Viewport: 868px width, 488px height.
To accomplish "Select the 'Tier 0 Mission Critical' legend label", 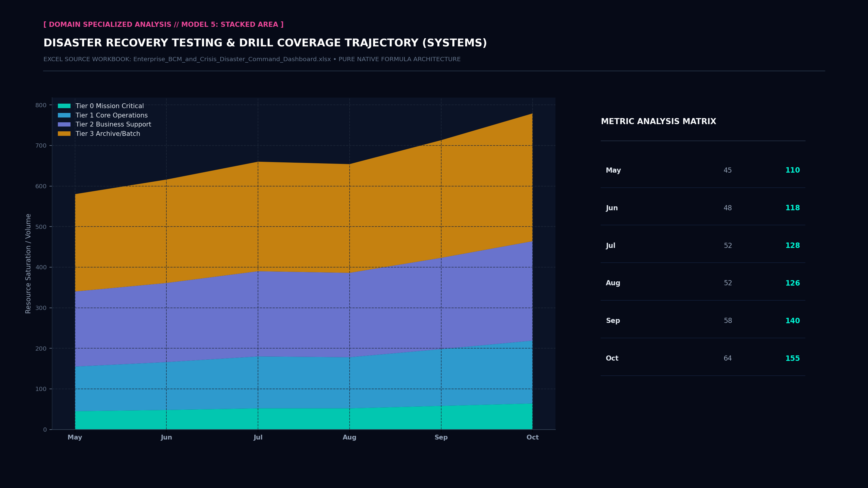I will pyautogui.click(x=109, y=106).
